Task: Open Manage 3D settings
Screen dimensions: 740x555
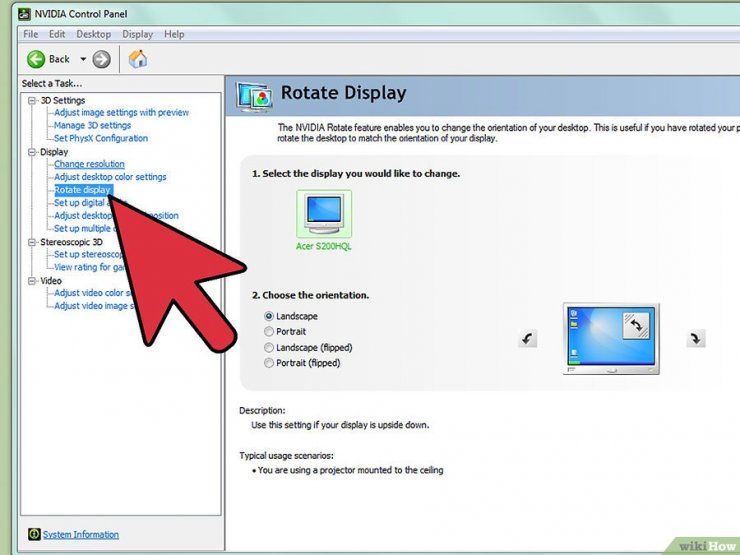Action: coord(92,125)
